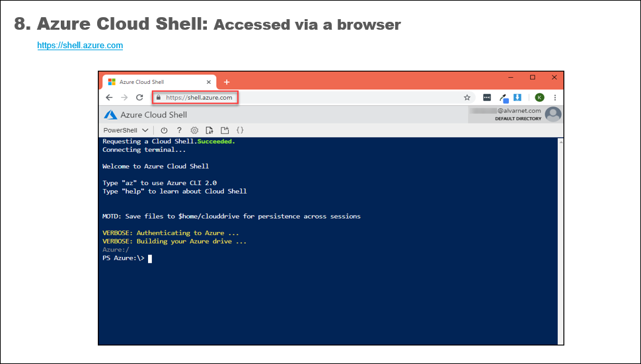Click the site lock security icon
Viewport: 641px width, 364px height.
pyautogui.click(x=159, y=98)
